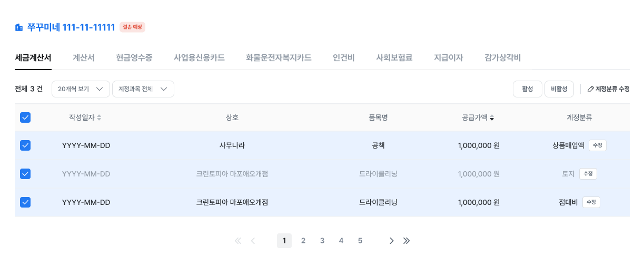This screenshot has width=644, height=256.
Task: Open the 계정과목 전체 dropdown
Action: 143,89
